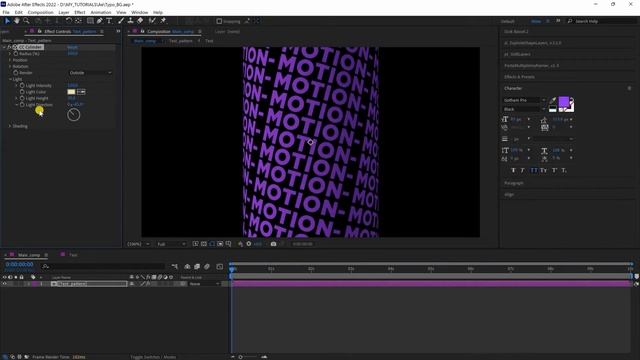Open the viewer resolution dropdown showing Full
Screen dimensions: 640x360
pos(171,244)
